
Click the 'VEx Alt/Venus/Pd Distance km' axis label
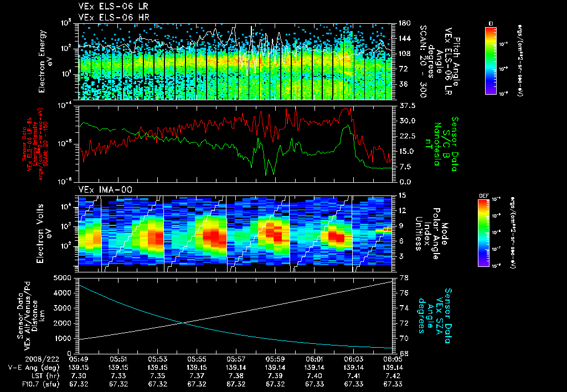click(x=35, y=316)
